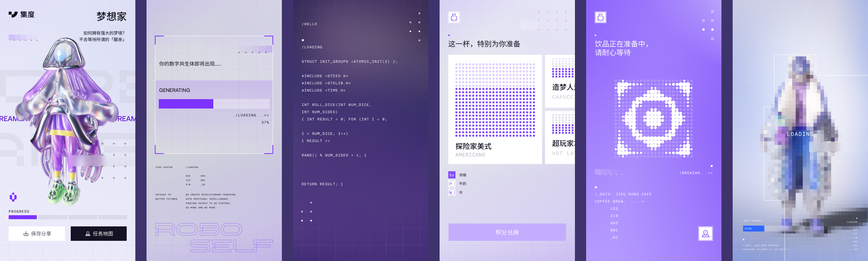Click the ROBO outlined wordmark
This screenshot has width=868, height=261.
tap(199, 229)
